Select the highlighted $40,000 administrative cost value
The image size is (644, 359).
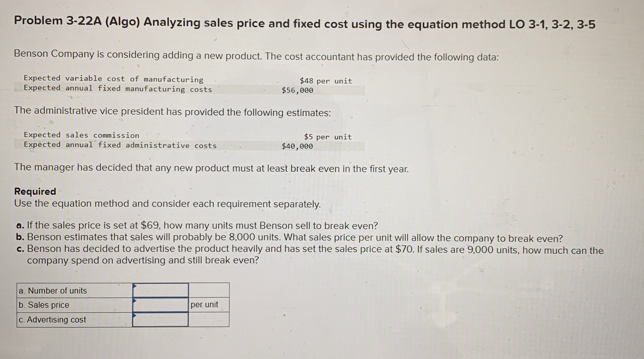click(297, 146)
